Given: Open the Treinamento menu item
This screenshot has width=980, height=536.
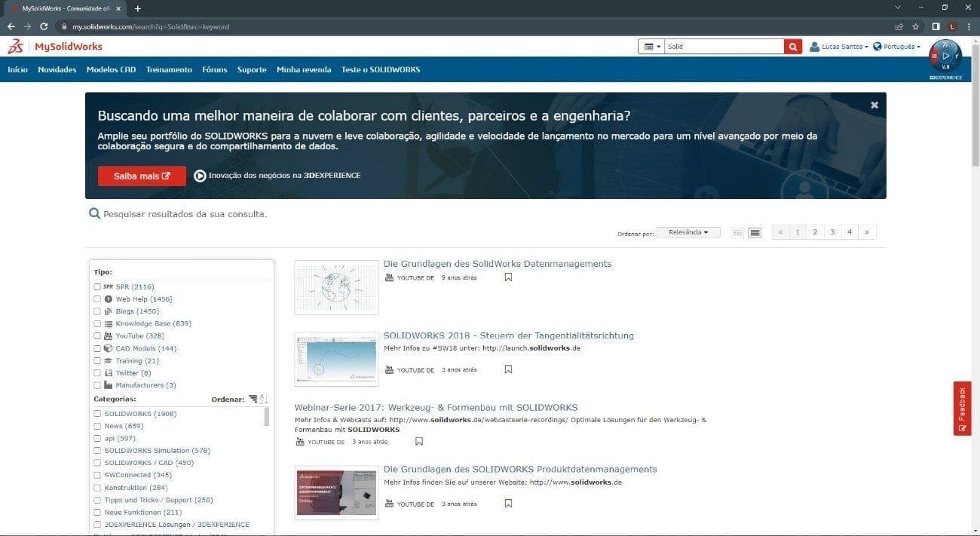Looking at the screenshot, I should [x=169, y=69].
